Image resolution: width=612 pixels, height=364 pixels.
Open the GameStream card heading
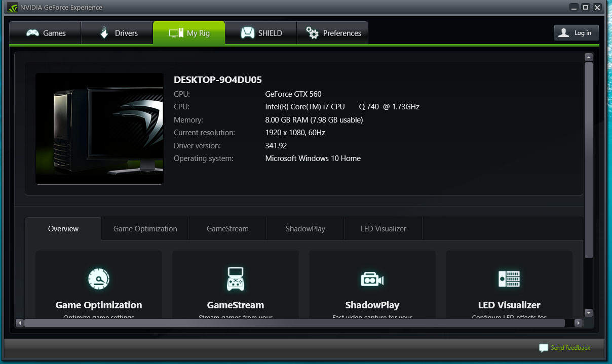pos(236,305)
